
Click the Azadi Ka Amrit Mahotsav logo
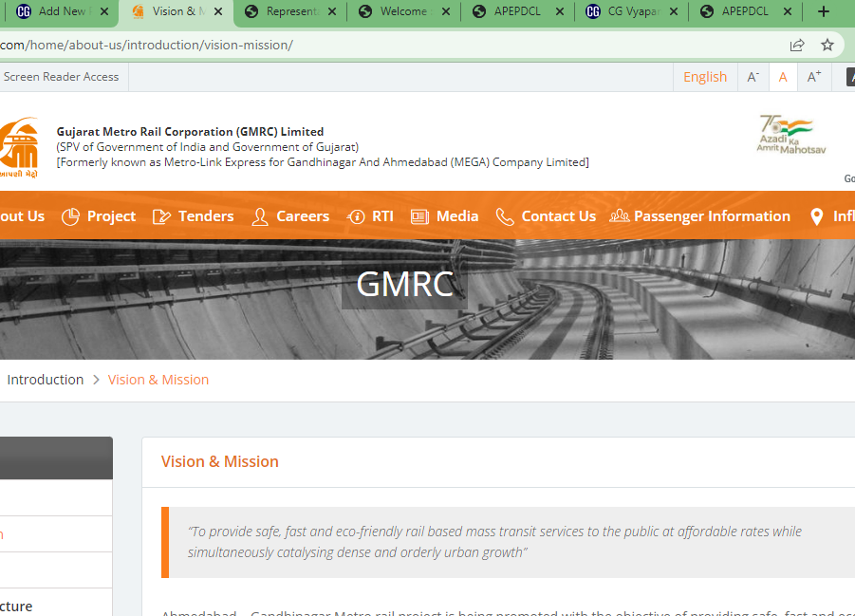[x=791, y=134]
